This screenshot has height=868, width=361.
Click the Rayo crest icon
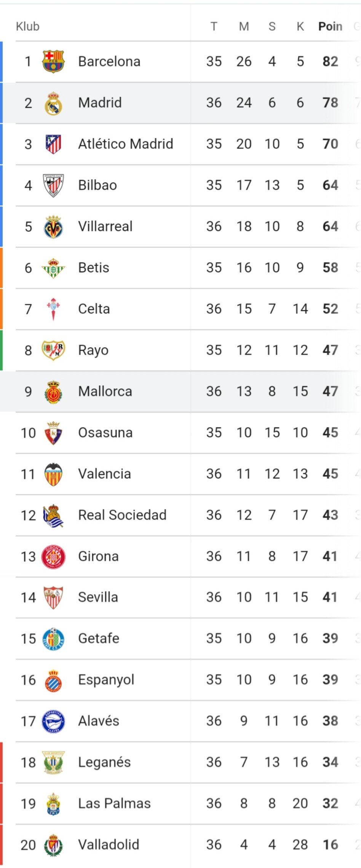(x=53, y=350)
